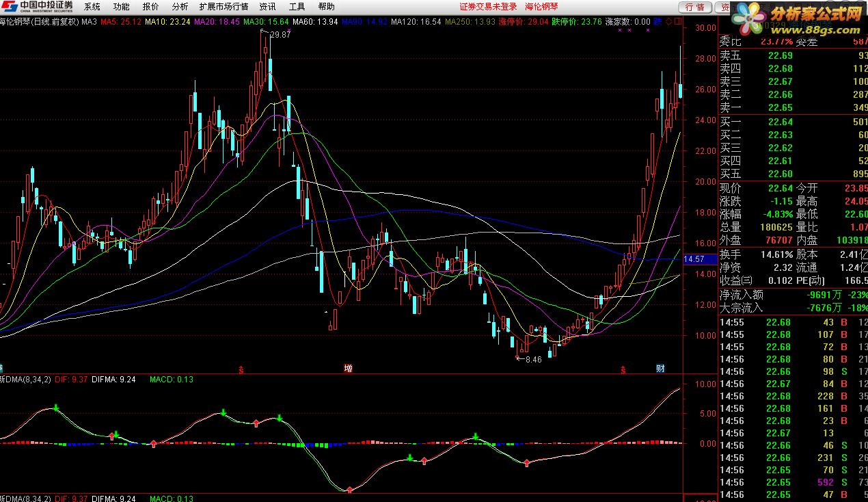Click the 30.00 price axis label
This screenshot has width=868, height=502.
click(706, 28)
